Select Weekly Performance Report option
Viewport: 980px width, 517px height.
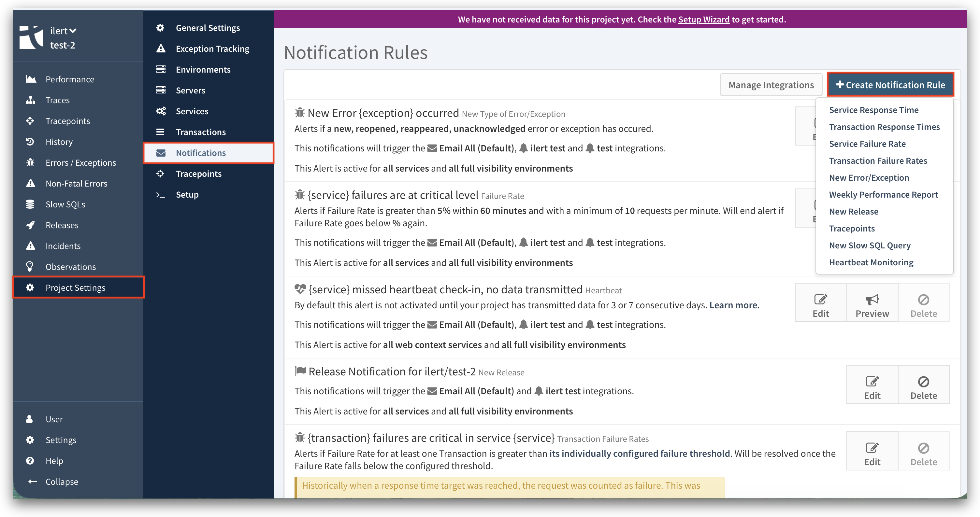tap(883, 195)
